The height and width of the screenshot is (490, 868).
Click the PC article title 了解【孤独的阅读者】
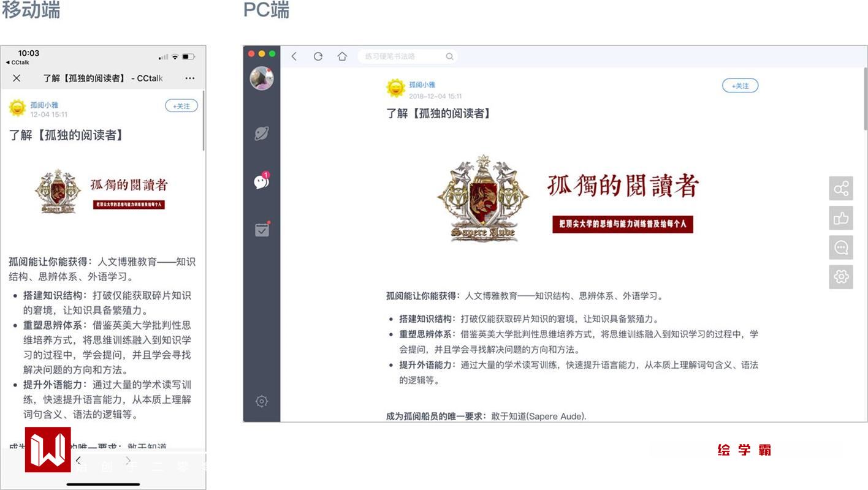tap(439, 113)
